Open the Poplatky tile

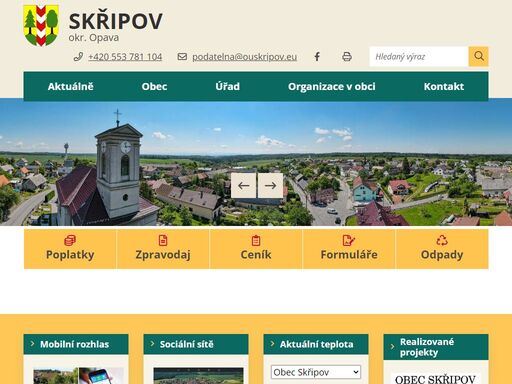click(70, 249)
